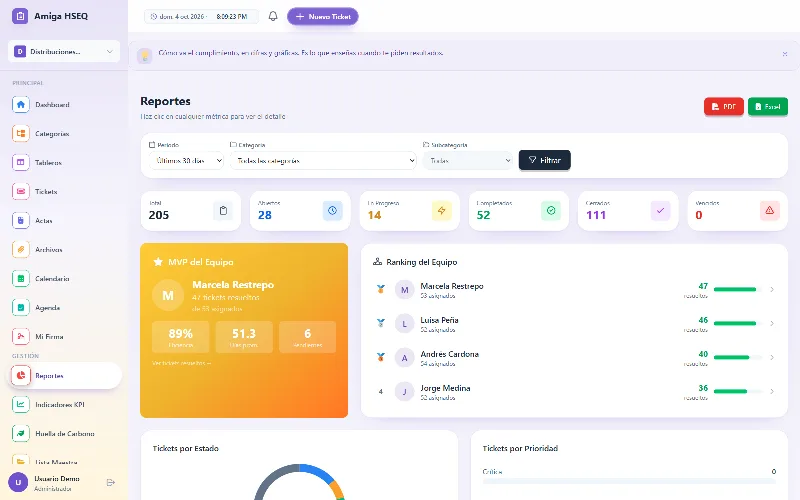Click the Nuevo Ticket button

pos(322,16)
